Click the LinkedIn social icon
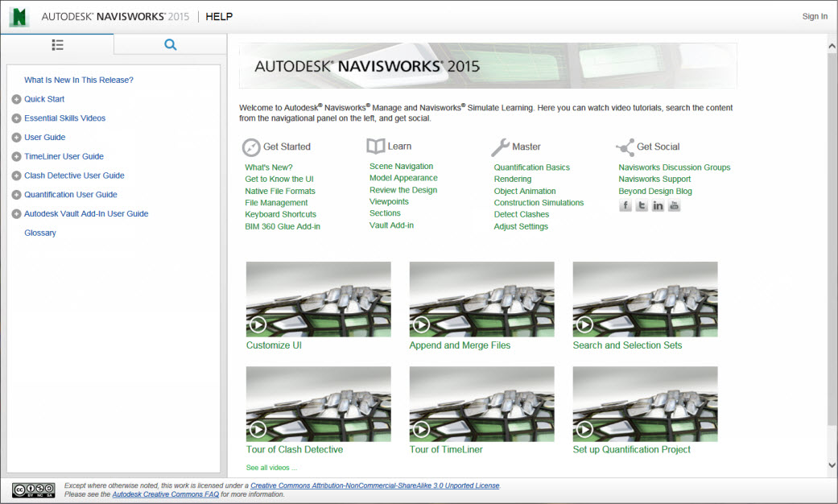This screenshot has height=504, width=838. coord(658,205)
